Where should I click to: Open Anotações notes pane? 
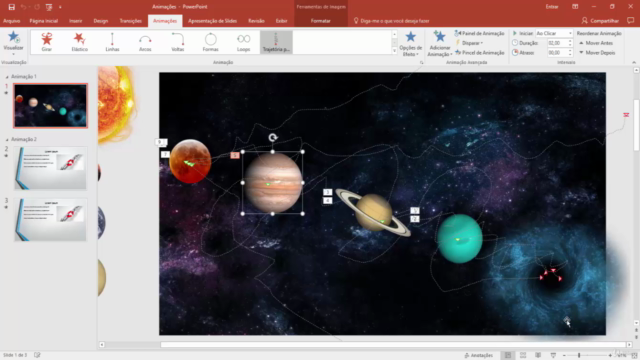click(x=478, y=356)
